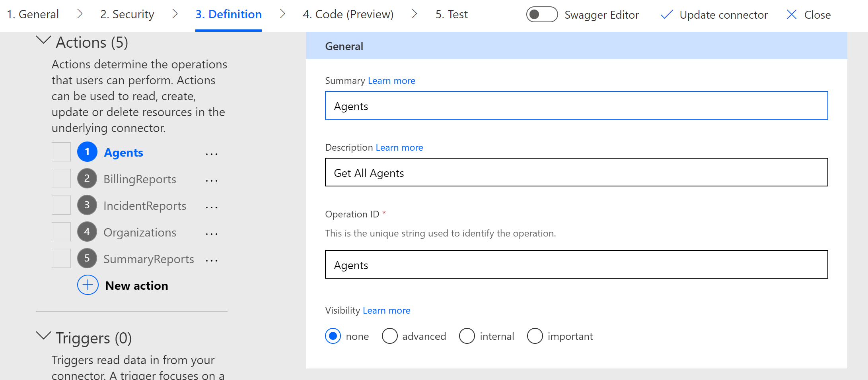Open the ellipsis menu next to IncidentReports

tap(212, 207)
